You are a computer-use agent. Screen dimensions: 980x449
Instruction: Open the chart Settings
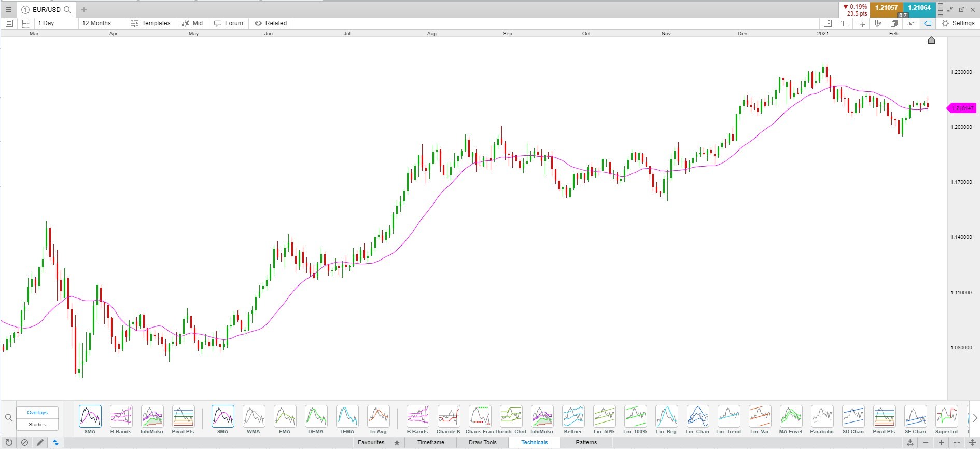(958, 23)
